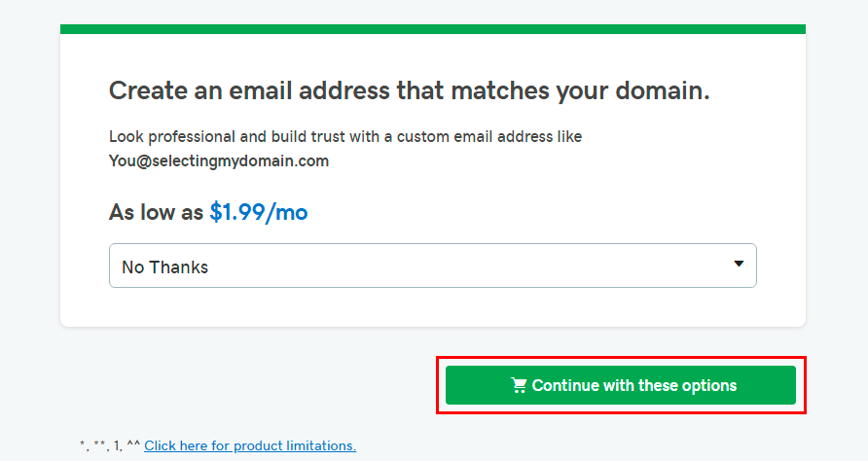Click the "Create an email address" heading
Viewport: 868px width, 461px height.
click(x=409, y=90)
